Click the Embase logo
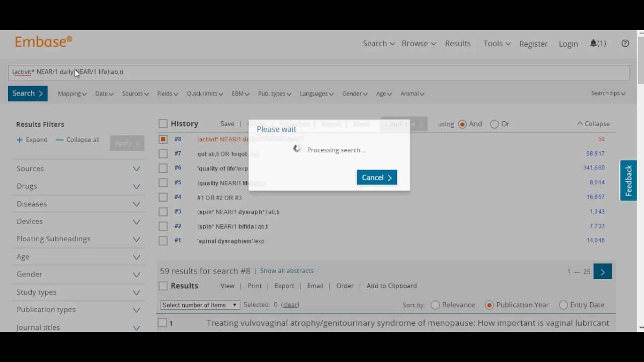 44,42
